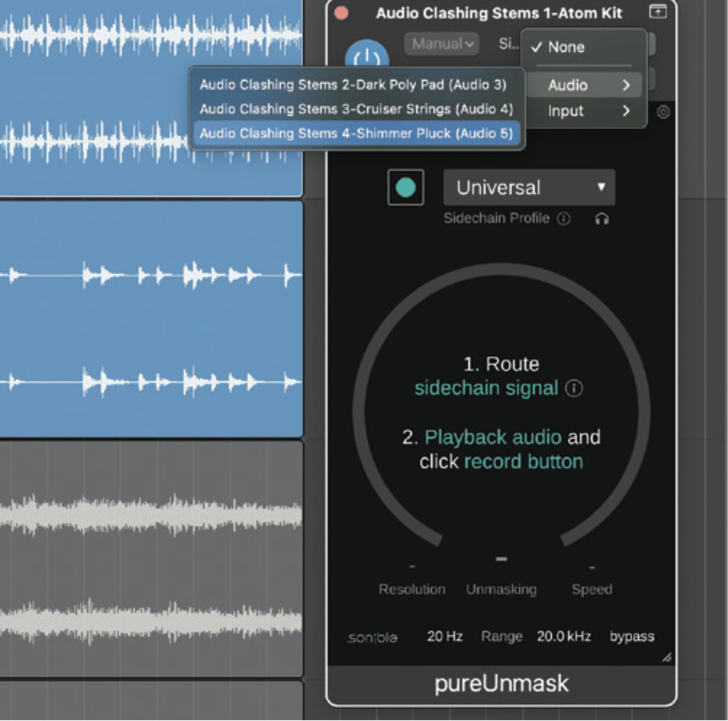728x721 pixels.
Task: Click the record button to start sidechain learning
Action: click(x=405, y=187)
